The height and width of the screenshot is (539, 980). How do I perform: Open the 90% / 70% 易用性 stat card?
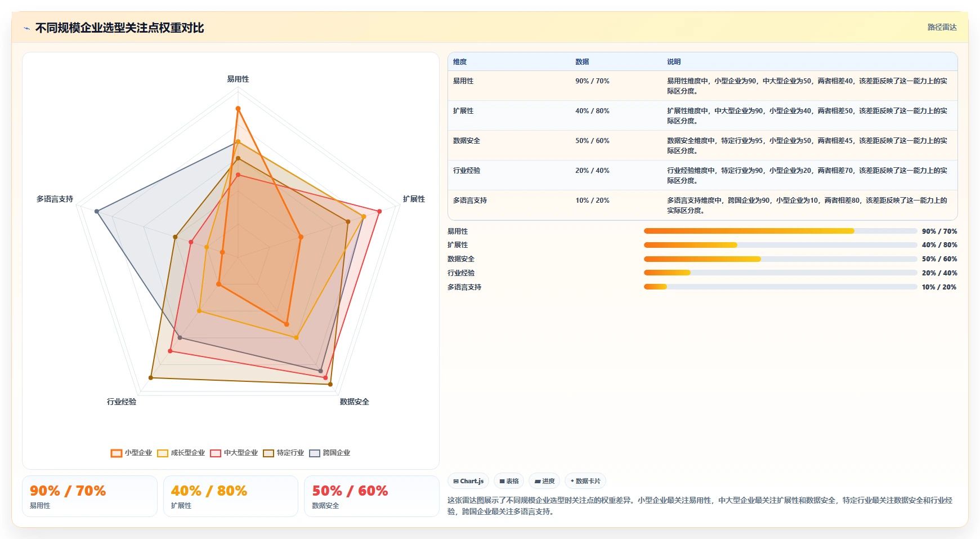pos(90,496)
